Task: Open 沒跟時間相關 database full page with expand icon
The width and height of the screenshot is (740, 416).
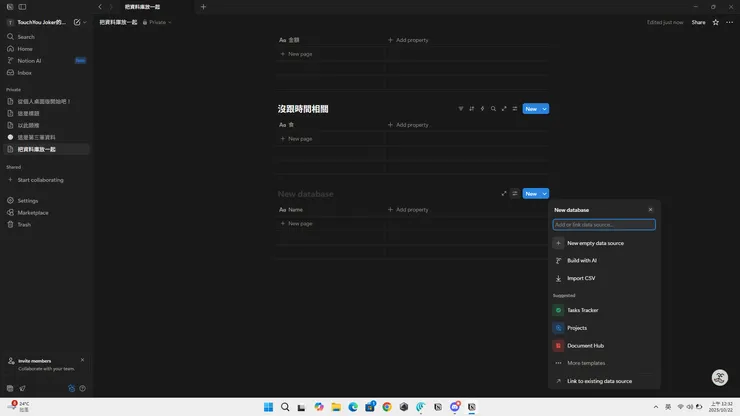Action: [x=504, y=109]
